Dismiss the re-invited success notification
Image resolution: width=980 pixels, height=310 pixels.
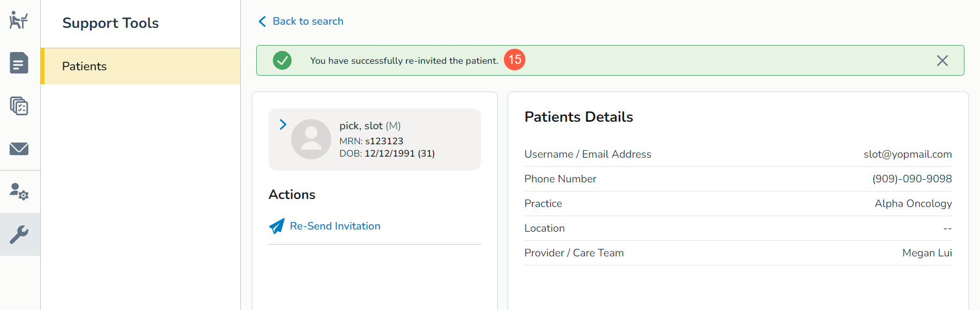(x=942, y=61)
